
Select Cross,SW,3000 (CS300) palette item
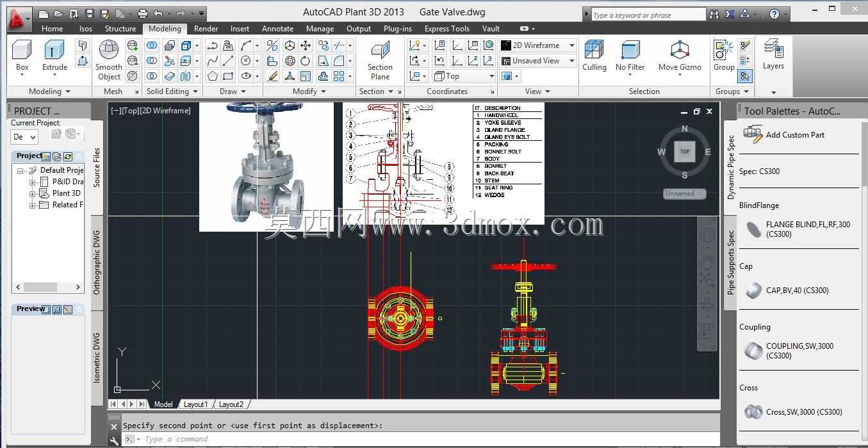794,412
